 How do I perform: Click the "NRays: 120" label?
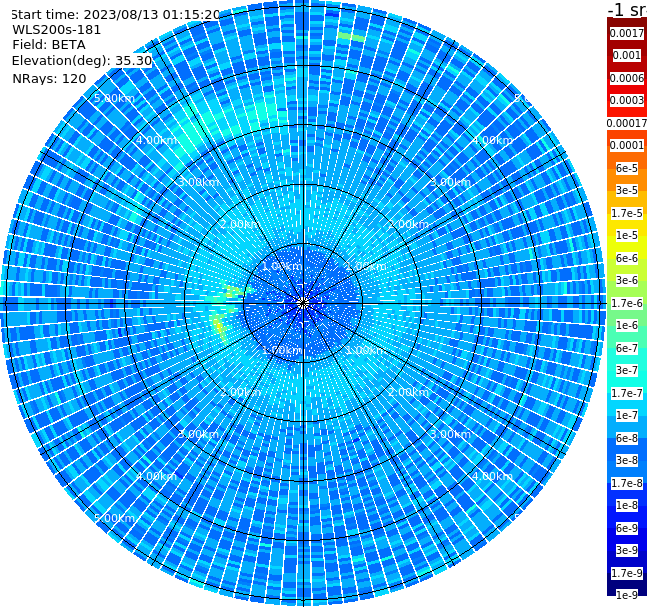coord(49,78)
